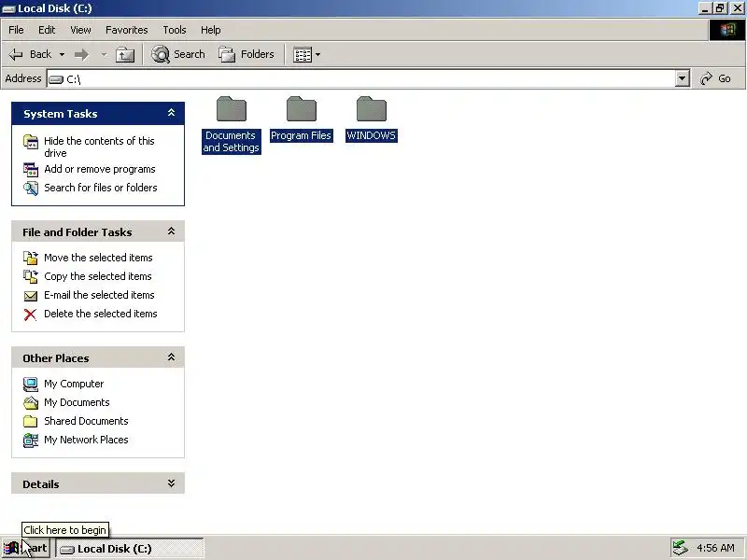Click the red X delete icon
Screen dimensions: 747x560
(31, 315)
